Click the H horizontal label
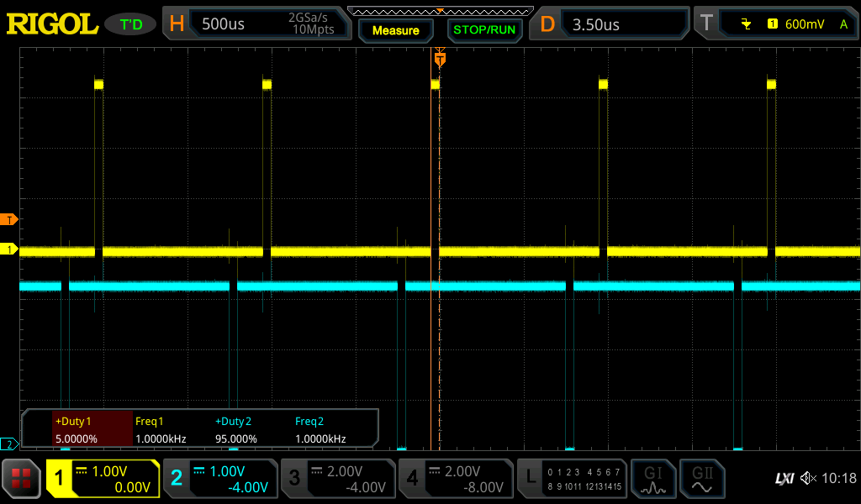The image size is (861, 504). coord(177,24)
